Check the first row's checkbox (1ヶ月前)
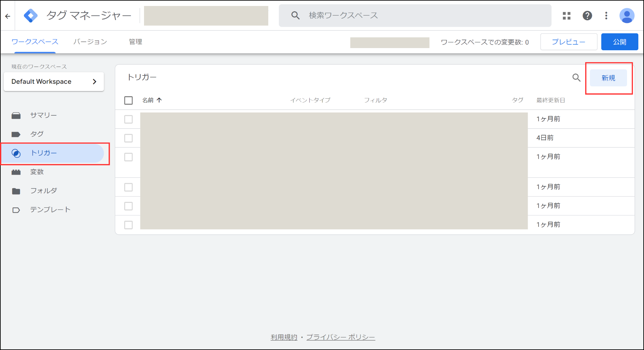The image size is (644, 350). tap(128, 119)
